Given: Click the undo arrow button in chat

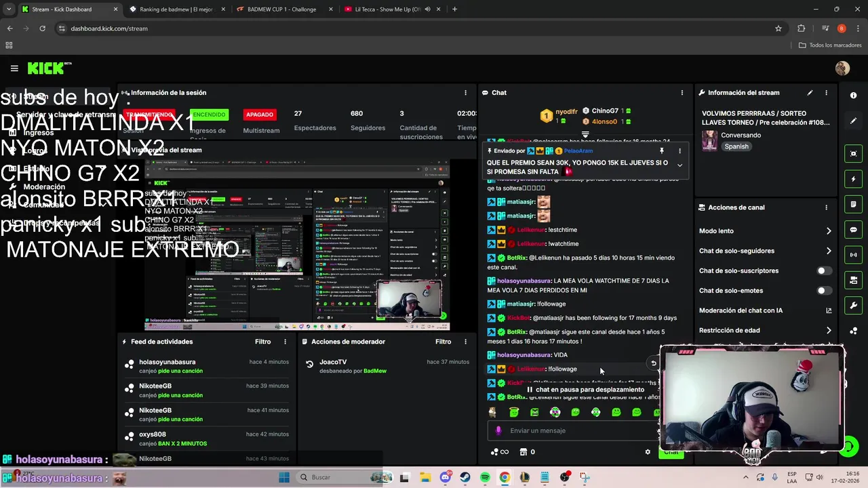Looking at the screenshot, I should pyautogui.click(x=654, y=363).
